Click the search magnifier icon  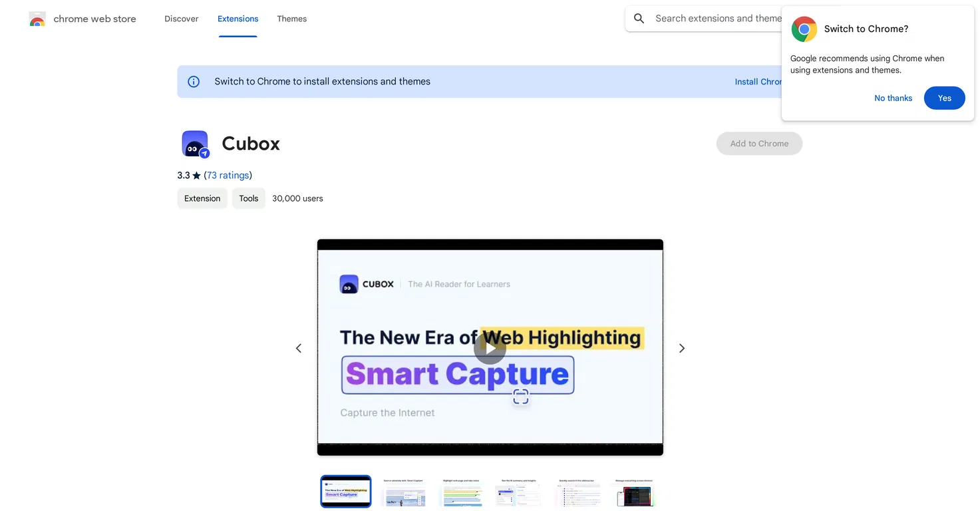tap(639, 19)
